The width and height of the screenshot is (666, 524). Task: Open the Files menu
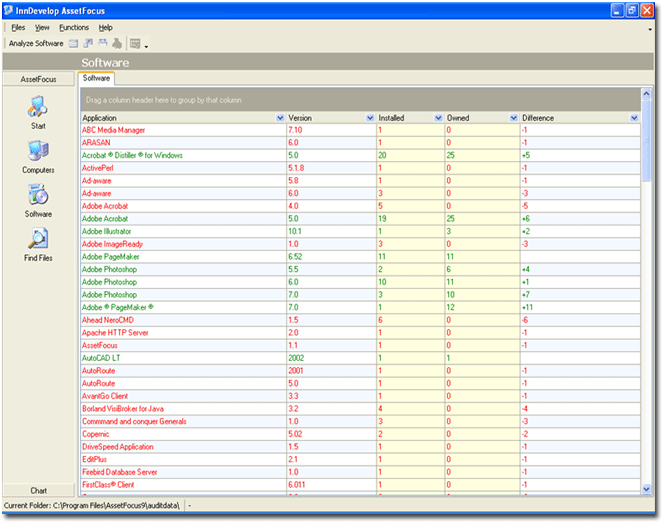tap(18, 28)
